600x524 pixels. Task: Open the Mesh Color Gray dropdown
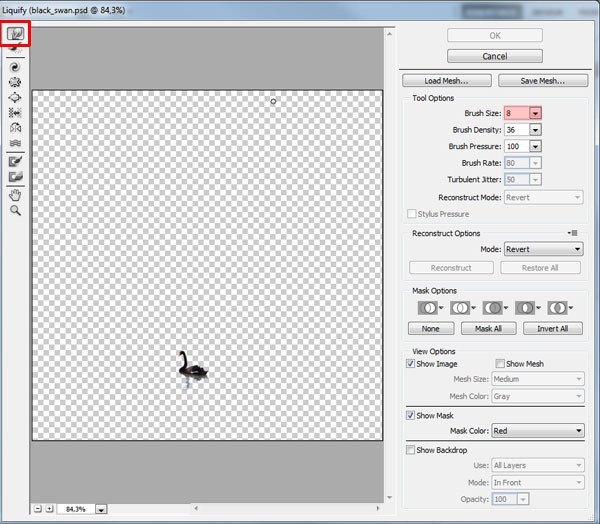(x=538, y=396)
